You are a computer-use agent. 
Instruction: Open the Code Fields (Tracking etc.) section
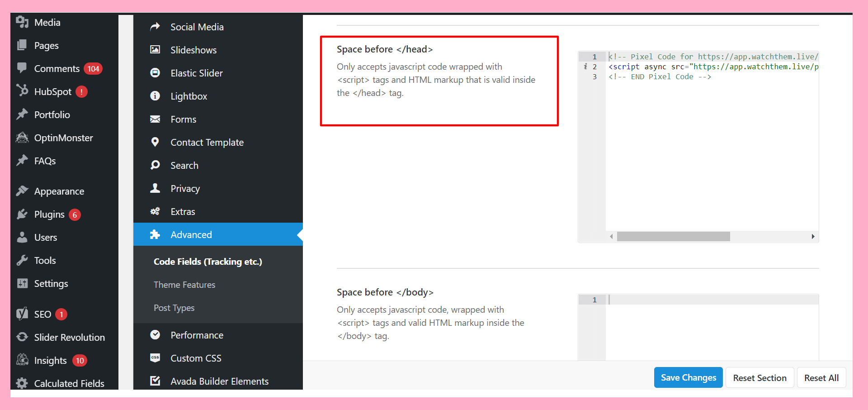click(x=208, y=262)
